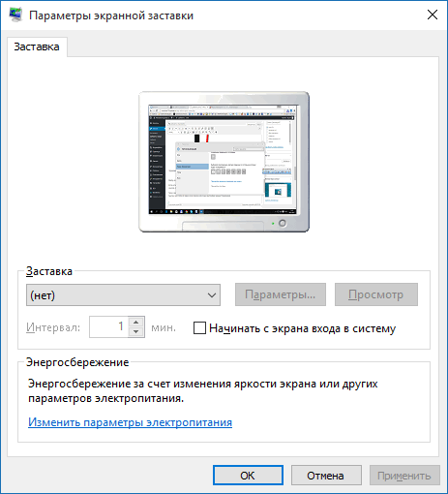
Task: Select the Заставка tab
Action: 37,47
